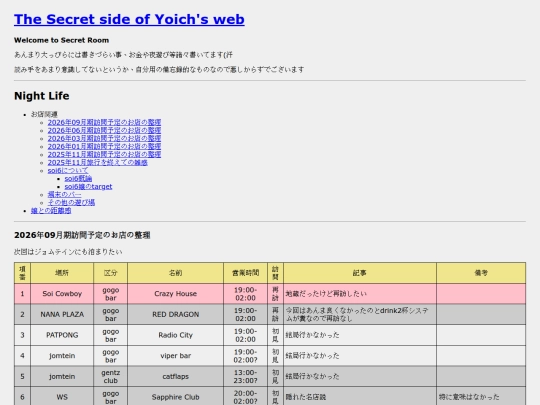Open the 2026年01月期 shop list link
The height and width of the screenshot is (405, 540).
[x=104, y=146]
